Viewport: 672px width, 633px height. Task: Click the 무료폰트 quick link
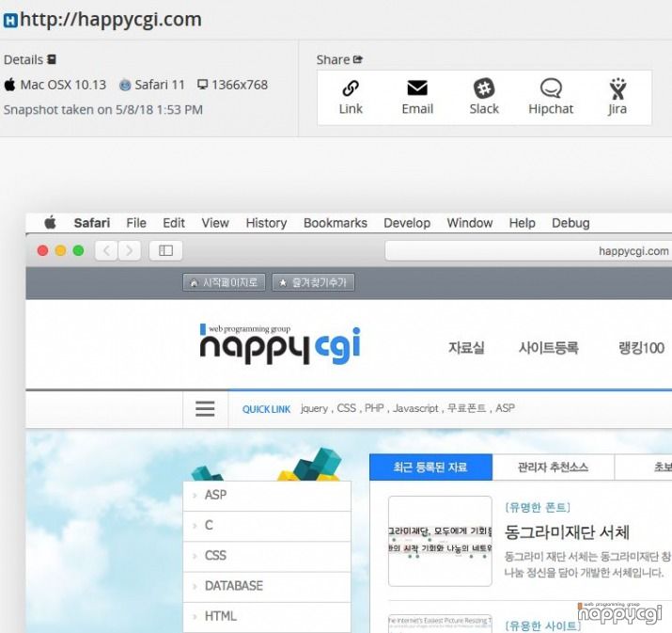467,408
